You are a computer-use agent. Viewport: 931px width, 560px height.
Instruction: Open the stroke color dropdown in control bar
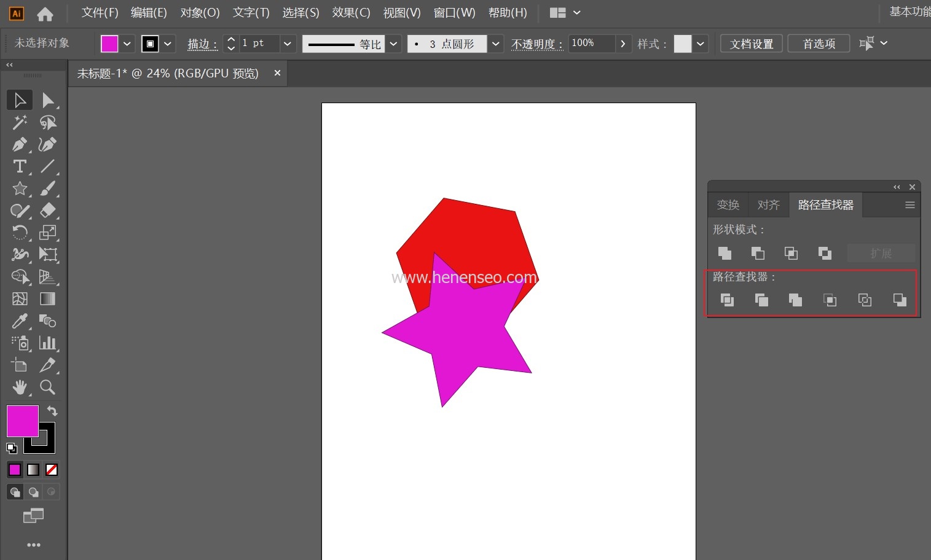(x=168, y=44)
